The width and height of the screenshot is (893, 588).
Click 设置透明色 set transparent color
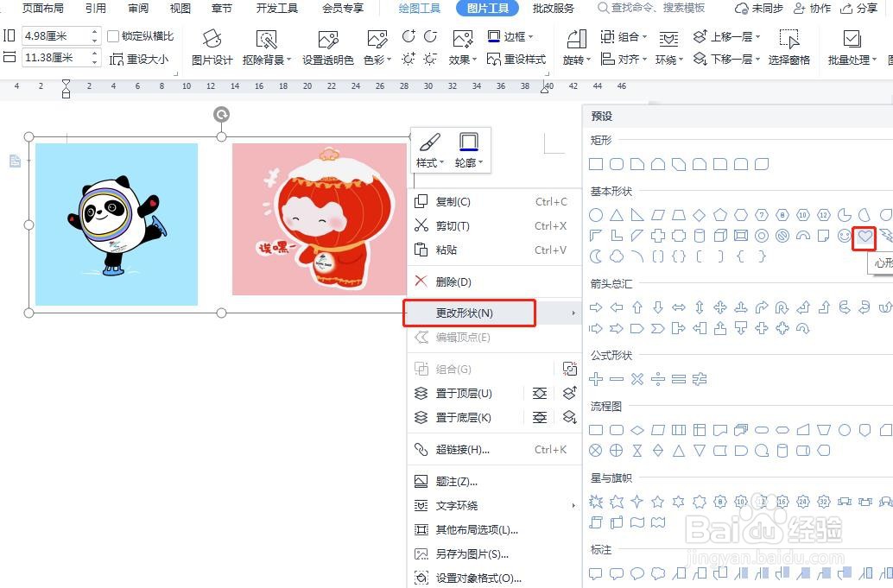click(328, 47)
